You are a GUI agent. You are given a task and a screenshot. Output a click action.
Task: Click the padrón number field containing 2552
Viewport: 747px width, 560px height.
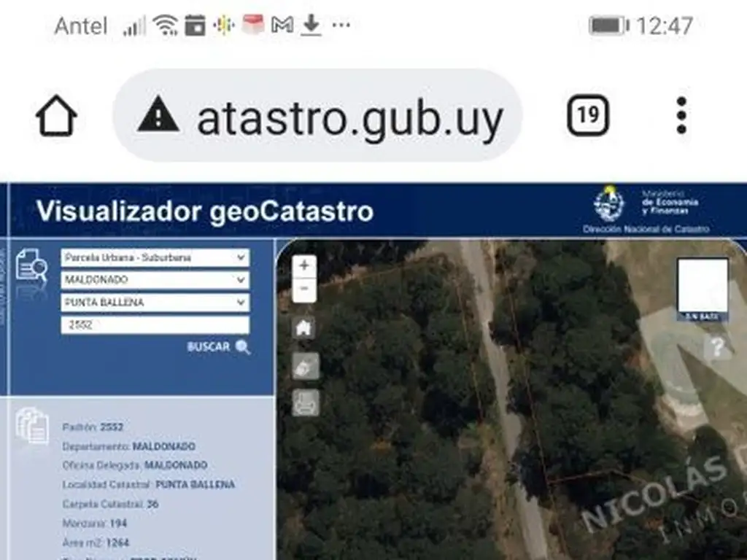tap(155, 325)
